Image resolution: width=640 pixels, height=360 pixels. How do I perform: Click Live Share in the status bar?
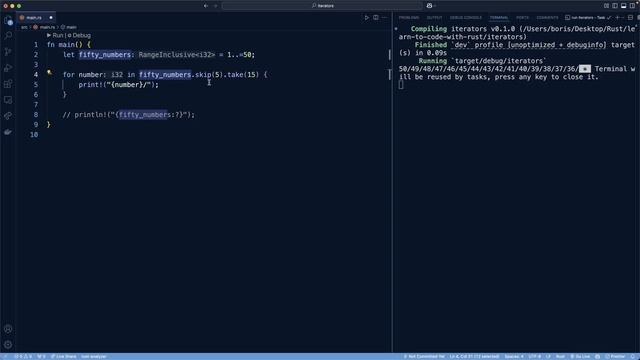click(64, 356)
